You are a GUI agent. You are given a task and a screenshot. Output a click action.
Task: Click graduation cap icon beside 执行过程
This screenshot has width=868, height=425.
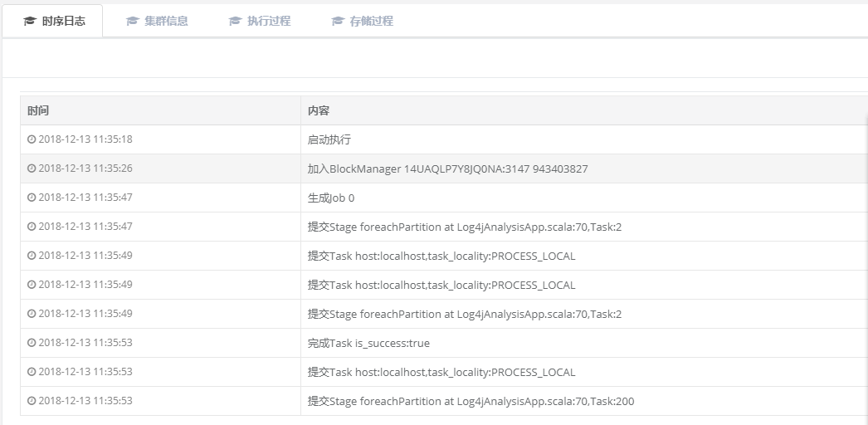(x=235, y=22)
